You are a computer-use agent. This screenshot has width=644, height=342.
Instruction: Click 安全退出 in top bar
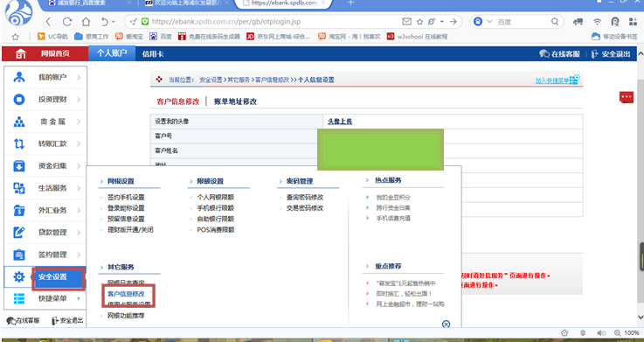point(611,54)
